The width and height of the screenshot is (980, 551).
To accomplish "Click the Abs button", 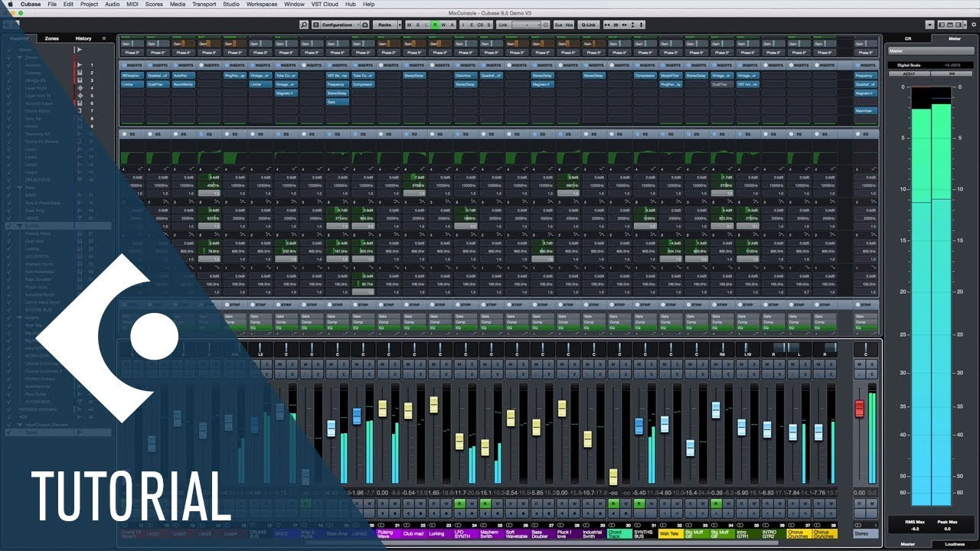I will 569,24.
